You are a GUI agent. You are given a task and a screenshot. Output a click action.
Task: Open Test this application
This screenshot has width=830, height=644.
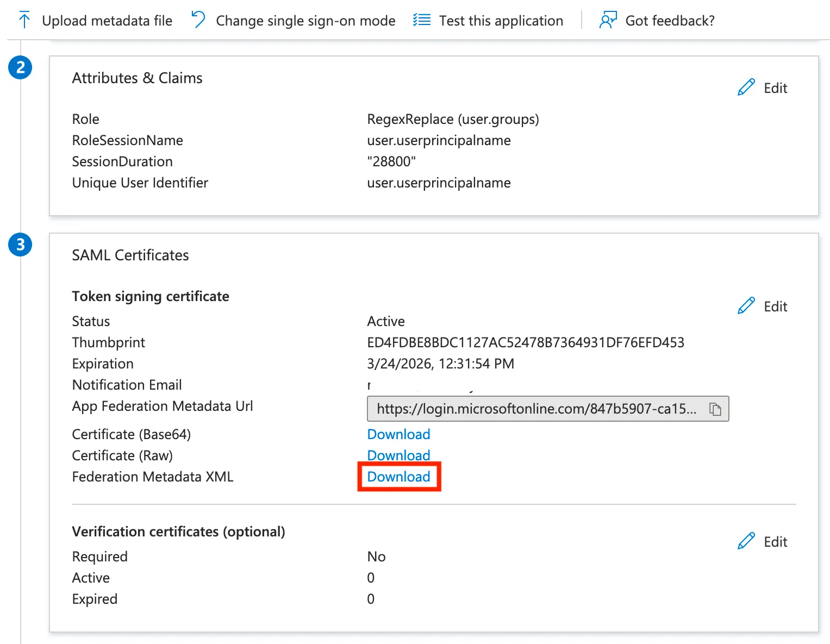point(501,21)
